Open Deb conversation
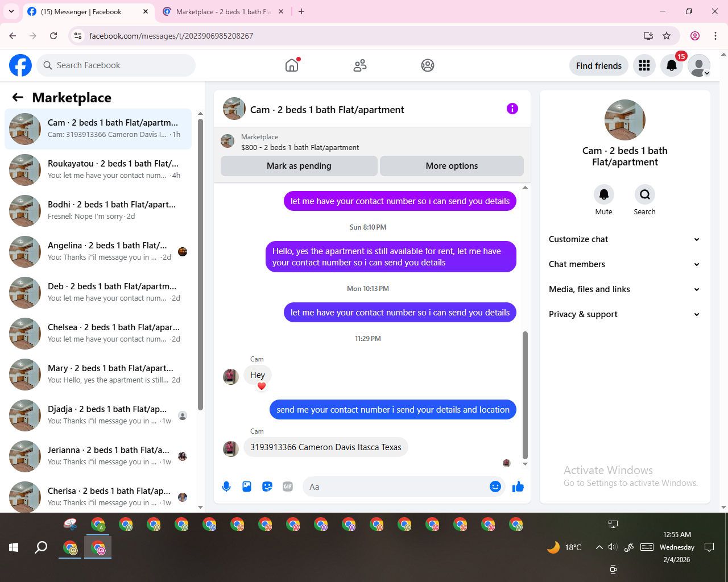Viewport: 728px width, 582px height. tap(98, 293)
